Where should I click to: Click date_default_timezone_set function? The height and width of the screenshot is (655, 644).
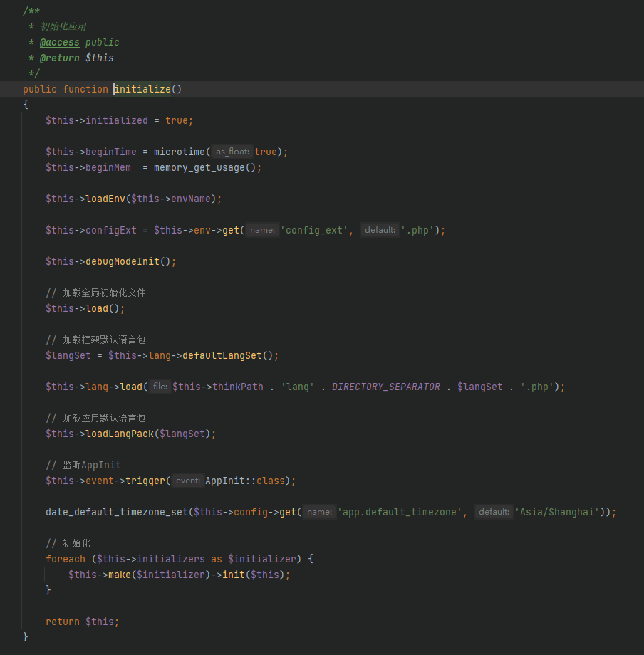117,512
